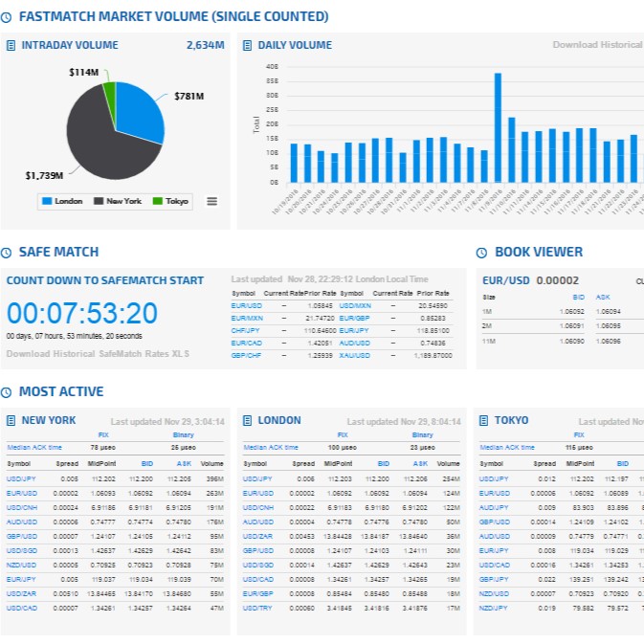This screenshot has height=644, width=644.
Task: Click the document icon beside Intraday Volume
Action: tap(11, 45)
